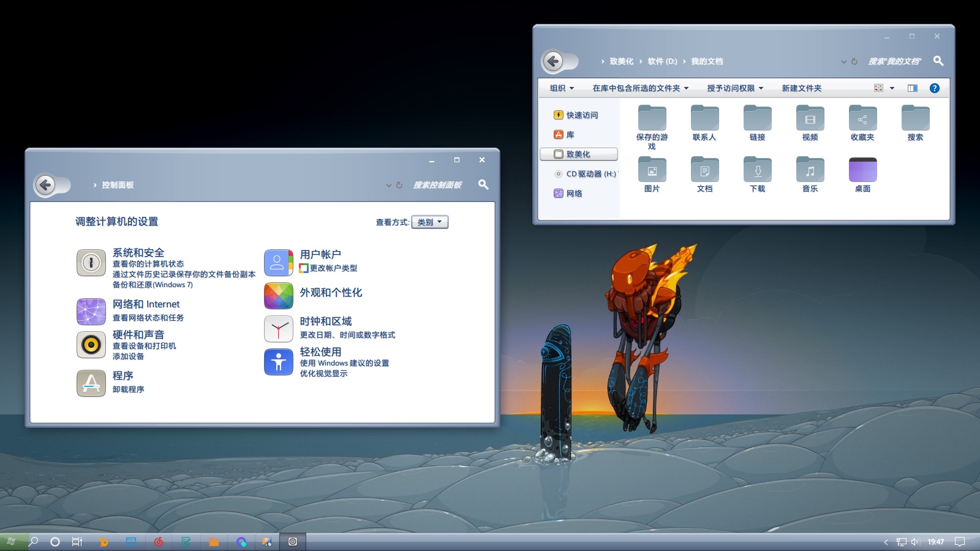980x551 pixels.
Task: Click 软件 (D:) breadcrumb in address bar
Action: coord(662,61)
